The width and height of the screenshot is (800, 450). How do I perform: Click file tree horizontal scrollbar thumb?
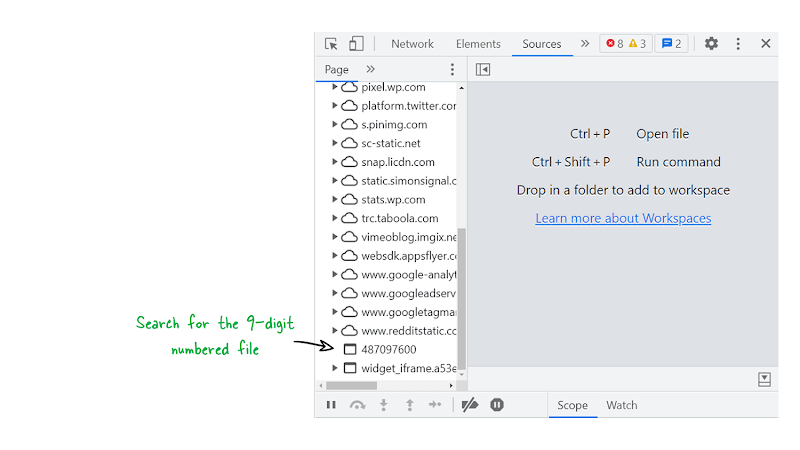(352, 386)
